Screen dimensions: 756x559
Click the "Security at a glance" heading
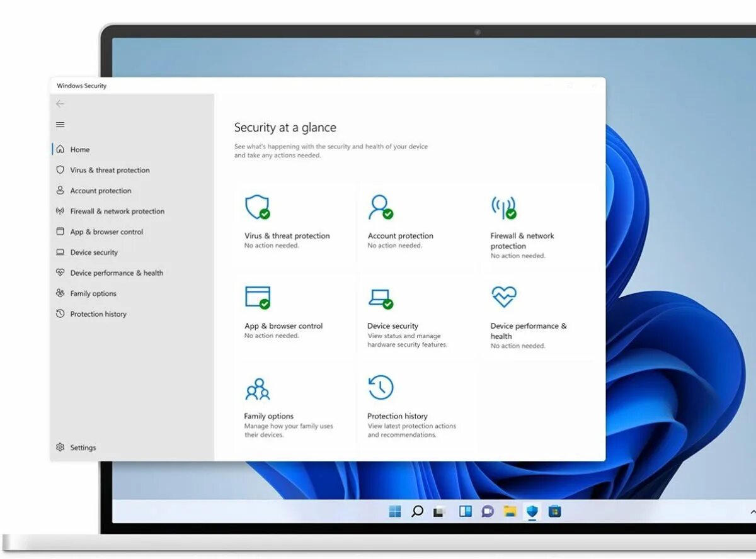pos(285,127)
